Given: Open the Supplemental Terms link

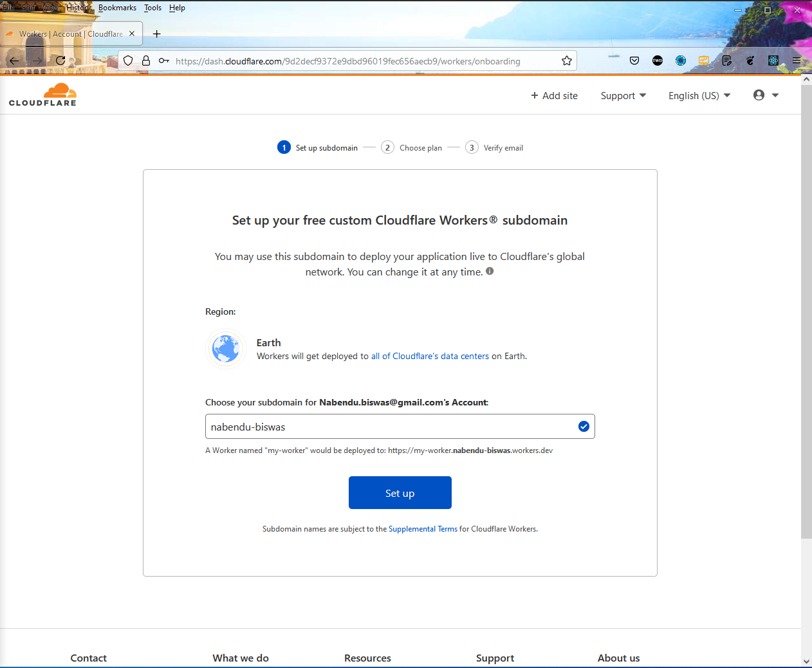Looking at the screenshot, I should [423, 529].
